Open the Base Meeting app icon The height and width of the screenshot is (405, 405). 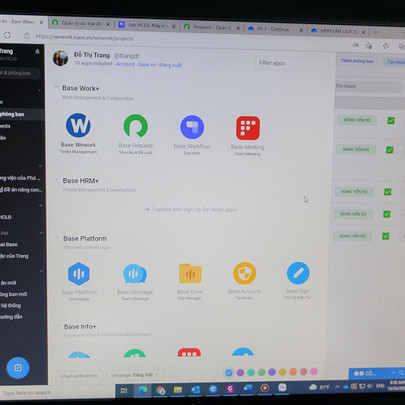(248, 128)
